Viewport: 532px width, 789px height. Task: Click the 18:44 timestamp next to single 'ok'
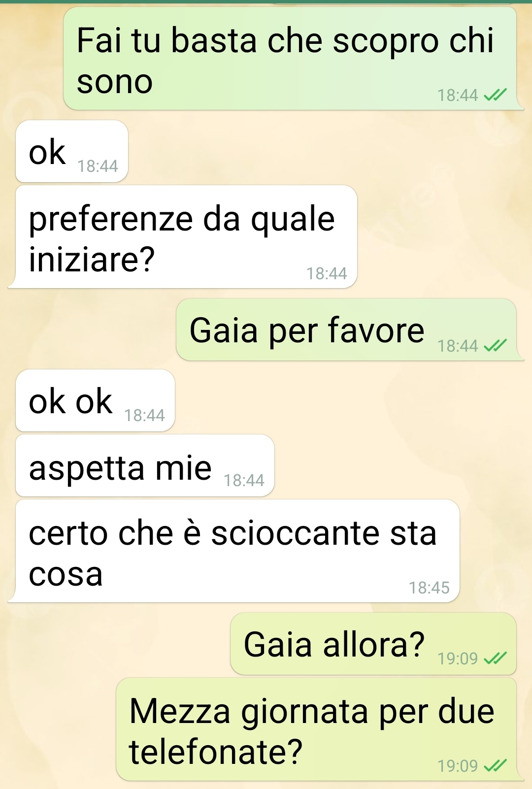(98, 166)
